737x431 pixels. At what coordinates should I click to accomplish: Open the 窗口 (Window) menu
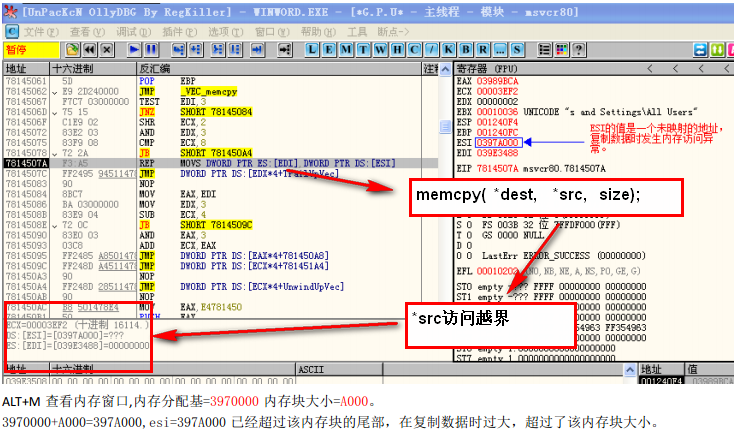pyautogui.click(x=272, y=32)
